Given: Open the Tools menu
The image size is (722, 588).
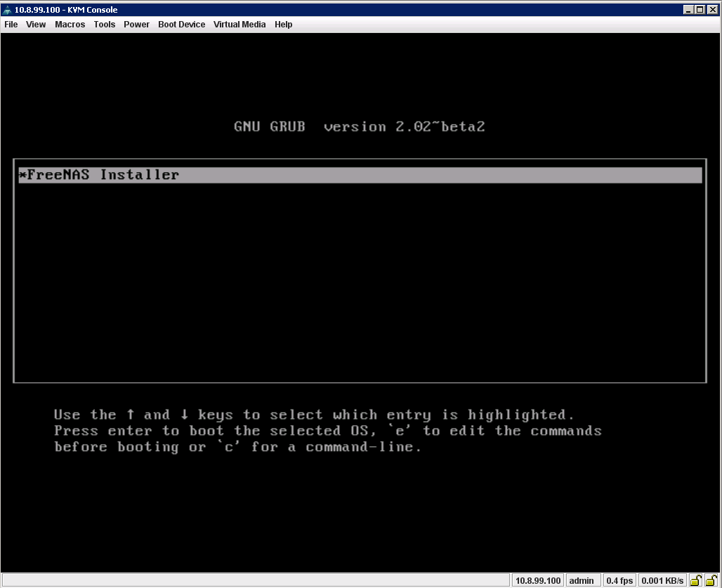Looking at the screenshot, I should (x=105, y=25).
